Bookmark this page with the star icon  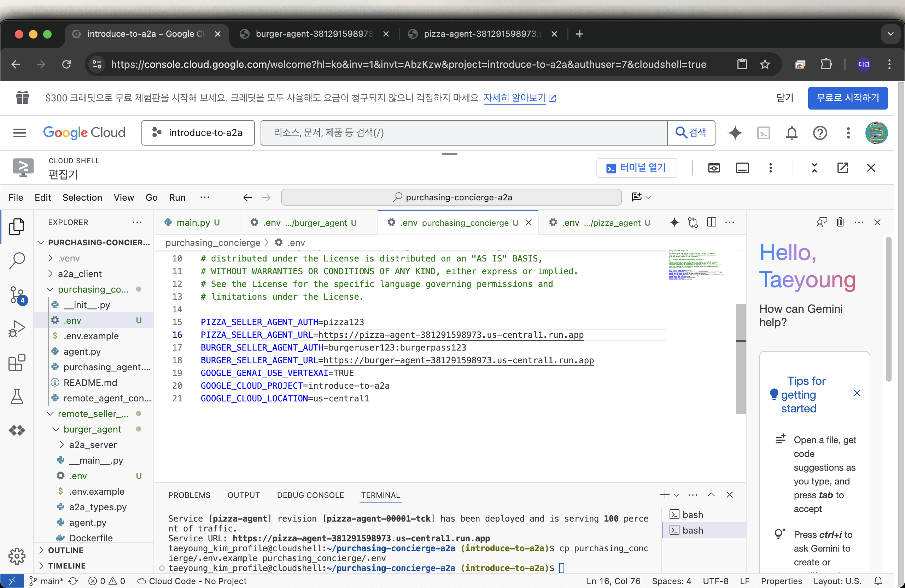[765, 64]
